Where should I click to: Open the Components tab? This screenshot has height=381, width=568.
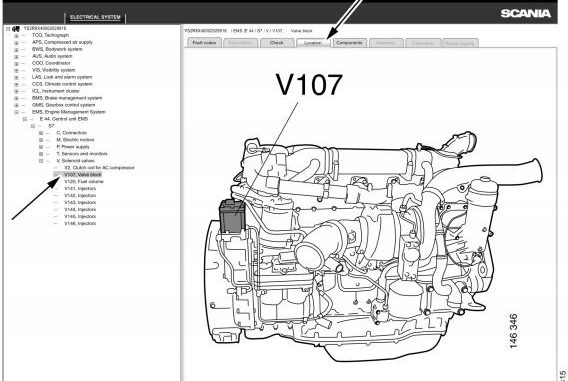click(x=349, y=43)
